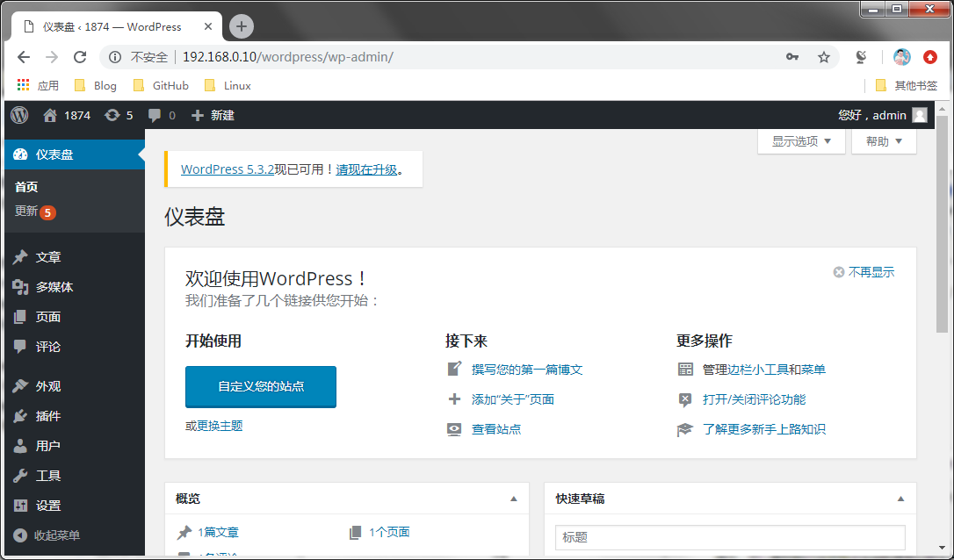Click 打开/关闭评论功能 link
This screenshot has height=560, width=954.
754,398
